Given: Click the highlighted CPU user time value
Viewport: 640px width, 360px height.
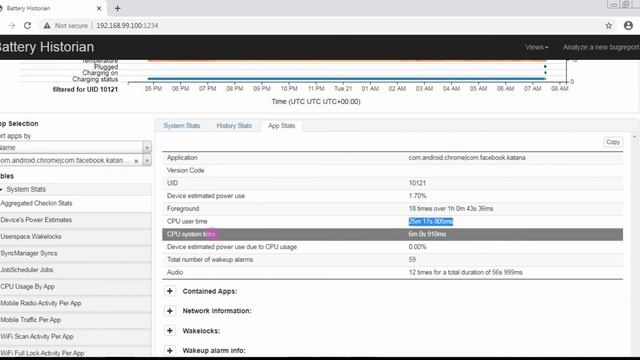Looking at the screenshot, I should pyautogui.click(x=431, y=221).
